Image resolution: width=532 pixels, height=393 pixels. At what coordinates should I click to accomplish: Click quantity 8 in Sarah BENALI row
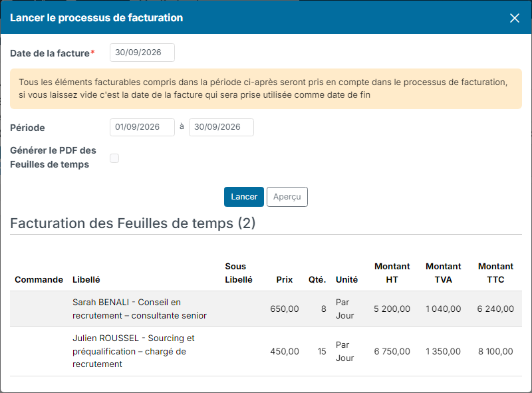tap(324, 309)
